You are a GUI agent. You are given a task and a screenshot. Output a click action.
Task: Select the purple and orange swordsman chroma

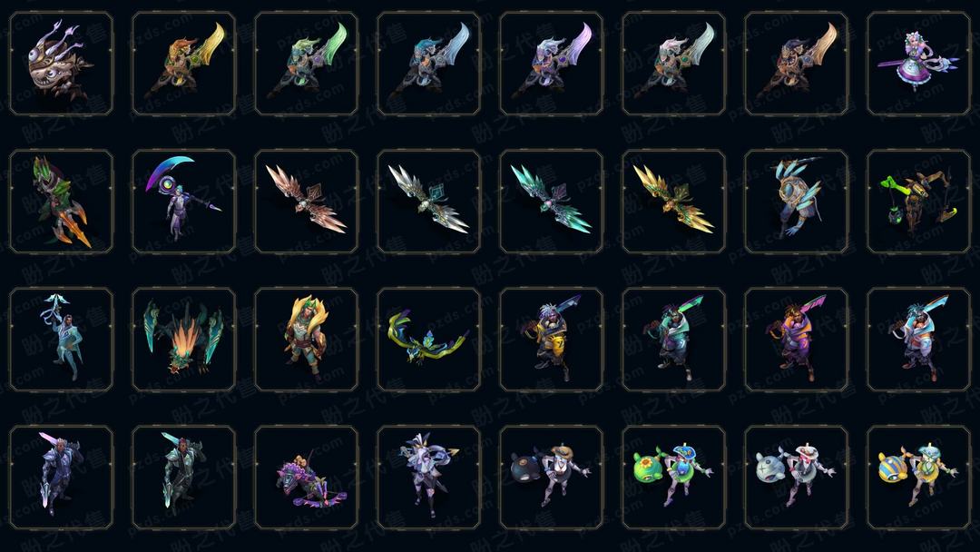[797, 340]
